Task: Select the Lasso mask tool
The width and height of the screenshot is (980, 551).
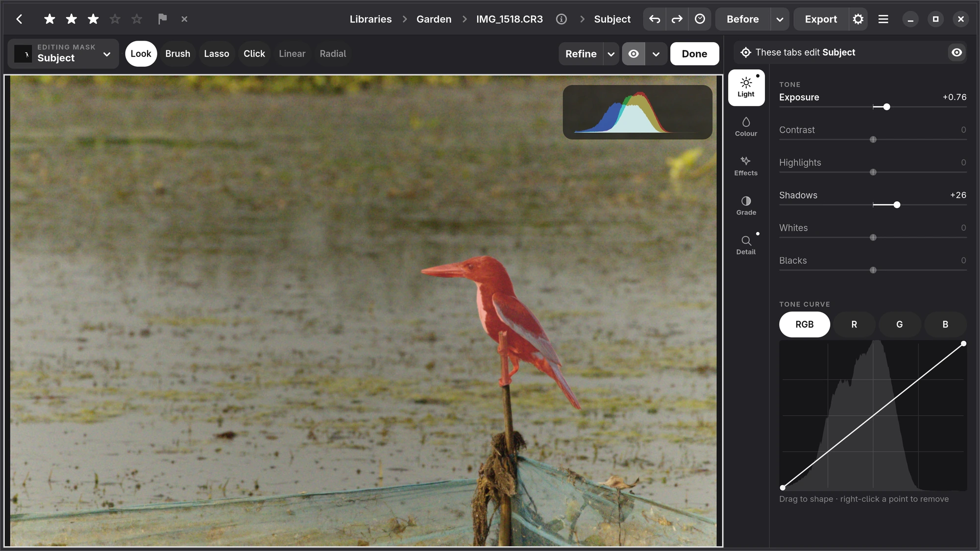Action: click(x=217, y=54)
